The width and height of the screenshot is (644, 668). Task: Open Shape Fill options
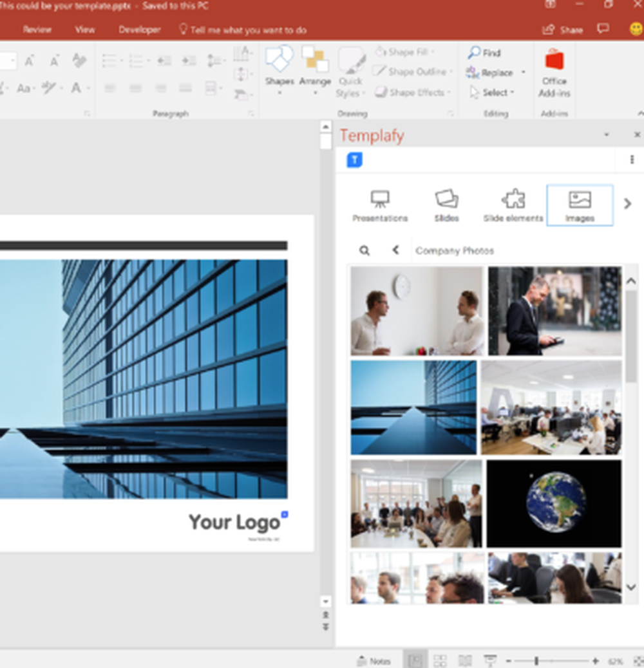click(405, 52)
